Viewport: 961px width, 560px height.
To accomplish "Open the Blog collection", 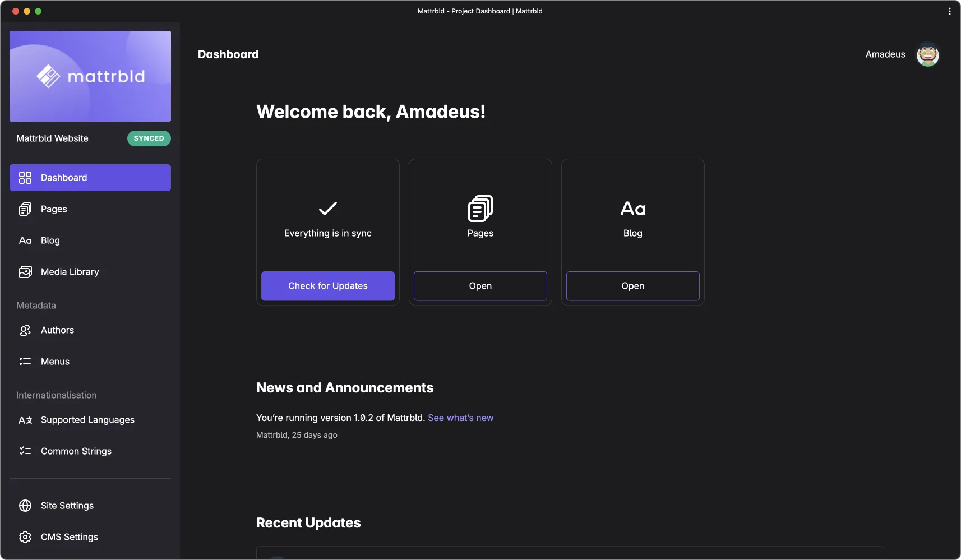I will tap(632, 286).
